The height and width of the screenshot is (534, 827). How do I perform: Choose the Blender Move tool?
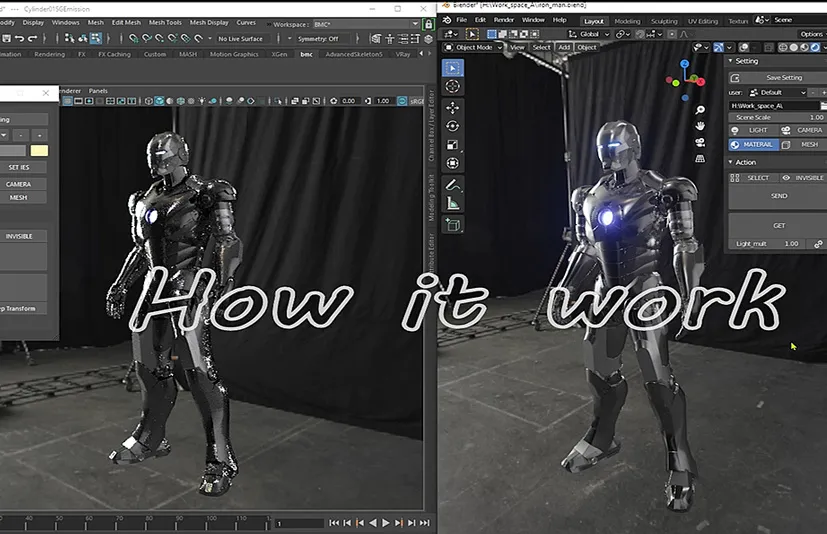pos(452,108)
